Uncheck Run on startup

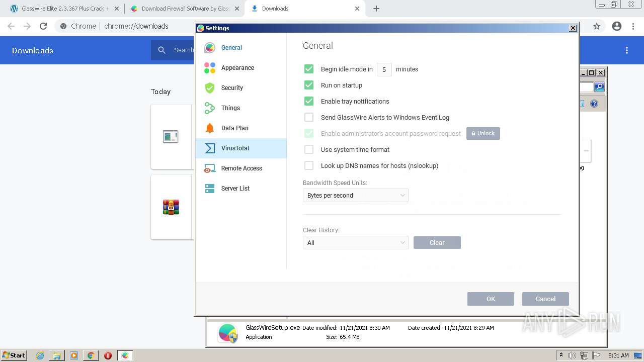(309, 85)
